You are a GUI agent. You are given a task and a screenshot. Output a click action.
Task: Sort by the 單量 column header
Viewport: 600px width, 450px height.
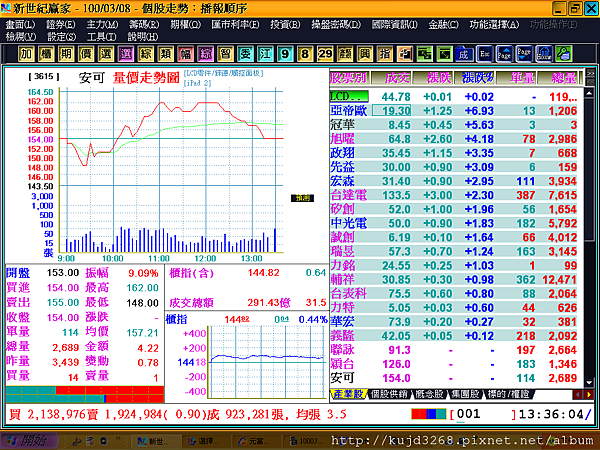pos(516,78)
